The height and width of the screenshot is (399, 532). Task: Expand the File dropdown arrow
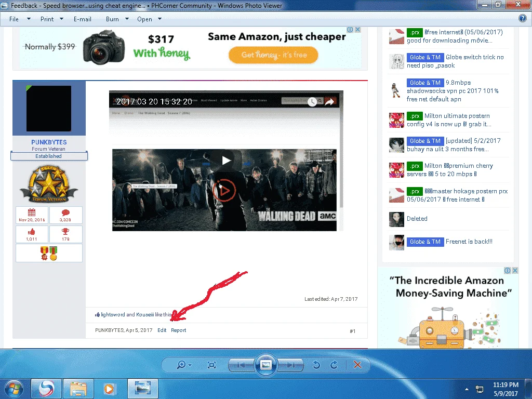pos(29,19)
